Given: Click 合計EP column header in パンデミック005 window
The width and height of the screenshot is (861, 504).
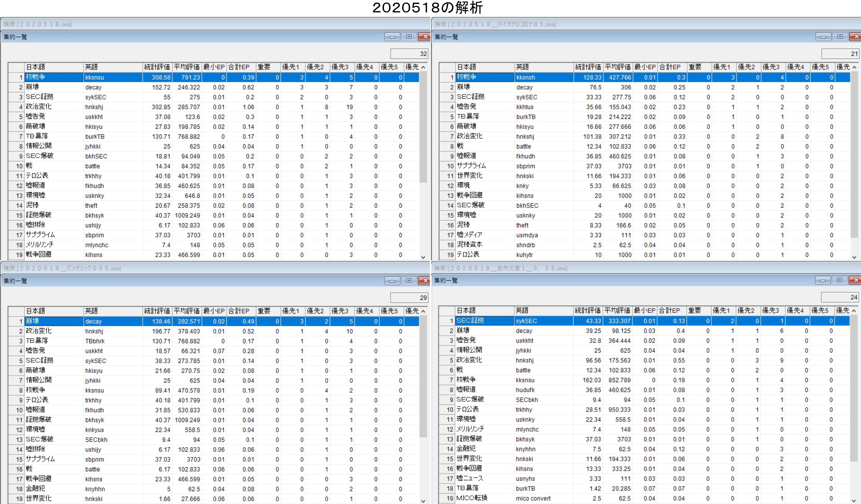Looking at the screenshot, I should point(241,311).
